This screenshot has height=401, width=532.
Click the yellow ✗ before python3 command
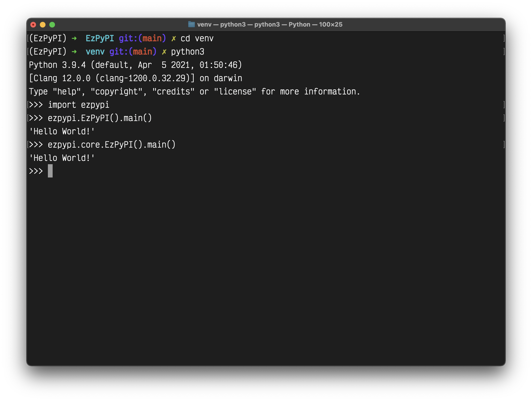pyautogui.click(x=164, y=52)
